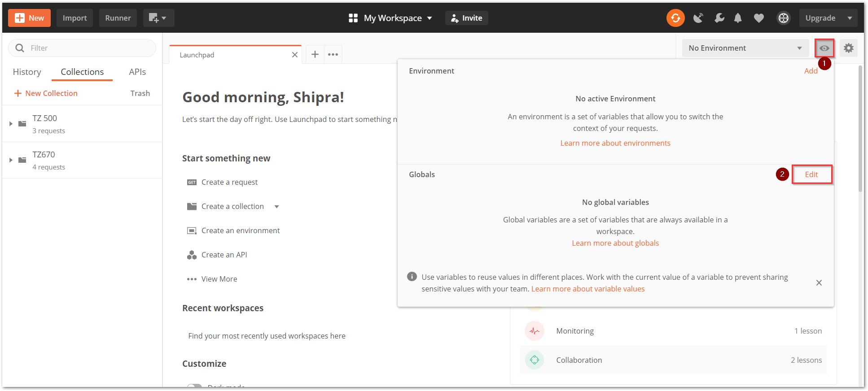
Task: Open the Upgrade dropdown arrow
Action: (x=850, y=18)
